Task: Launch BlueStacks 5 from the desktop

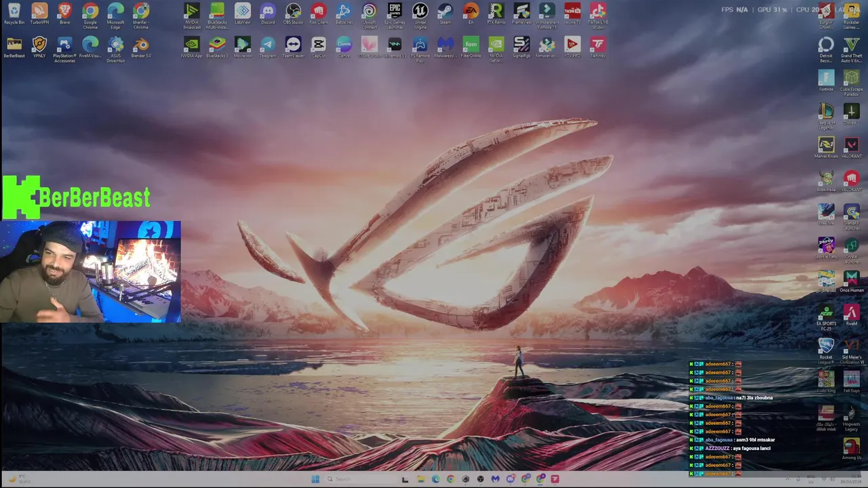Action: click(x=217, y=47)
